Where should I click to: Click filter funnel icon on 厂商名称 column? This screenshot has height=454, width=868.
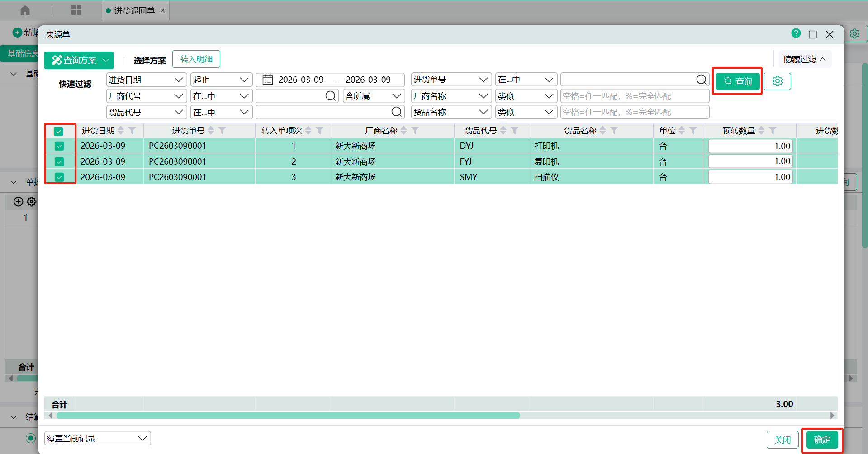tap(415, 131)
